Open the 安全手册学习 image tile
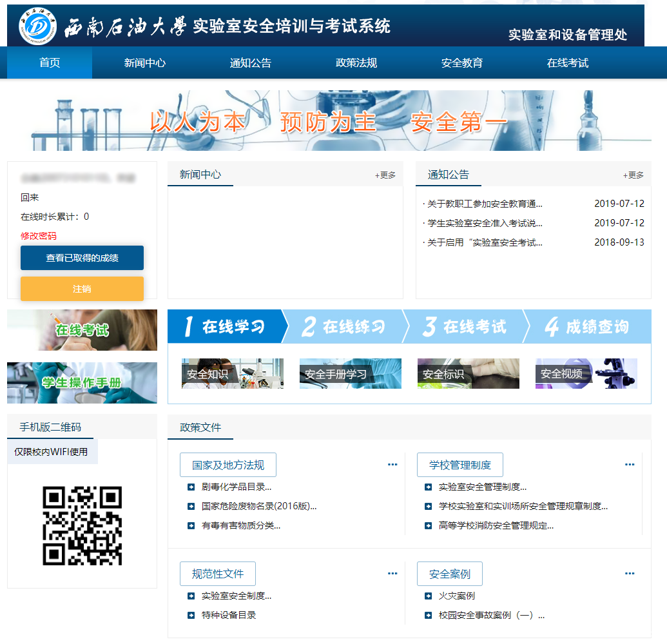 point(350,374)
